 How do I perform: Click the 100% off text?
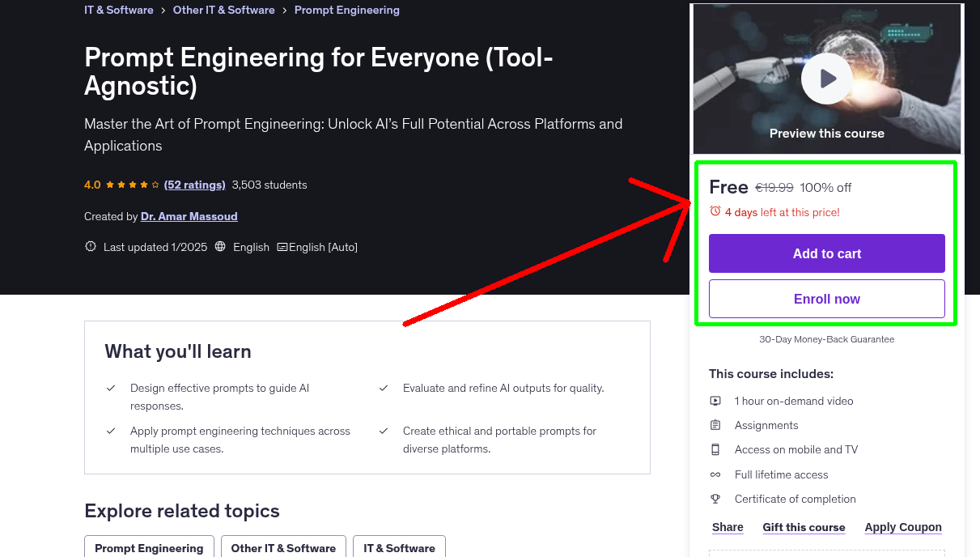coord(825,188)
